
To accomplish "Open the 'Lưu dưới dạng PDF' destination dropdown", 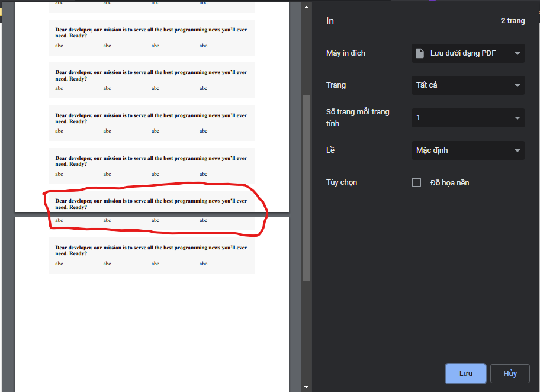I will pyautogui.click(x=468, y=53).
